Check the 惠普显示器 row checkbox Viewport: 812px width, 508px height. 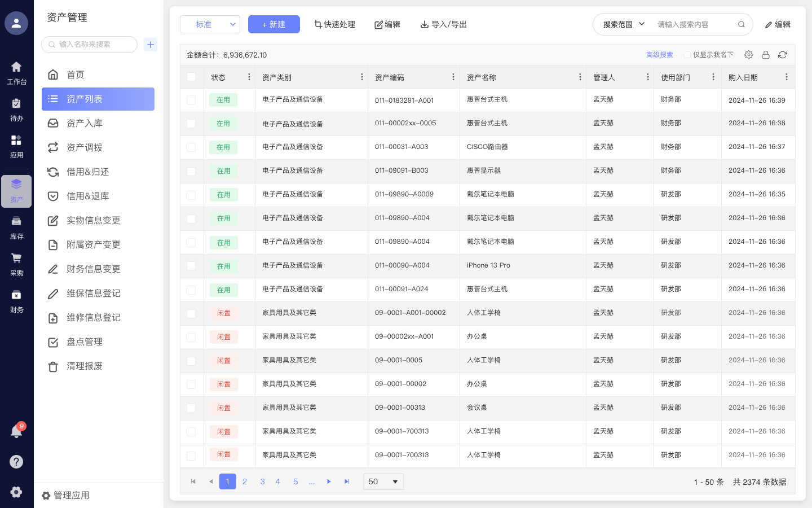coord(191,171)
